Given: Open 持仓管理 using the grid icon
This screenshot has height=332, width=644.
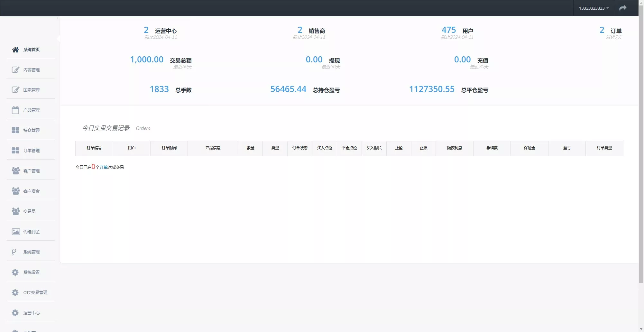Looking at the screenshot, I should tap(15, 130).
